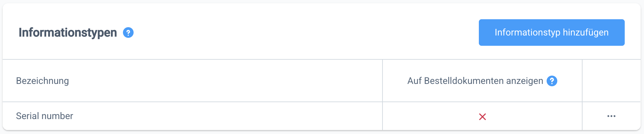
Task: Expand the Serial number context actions
Action: [611, 116]
